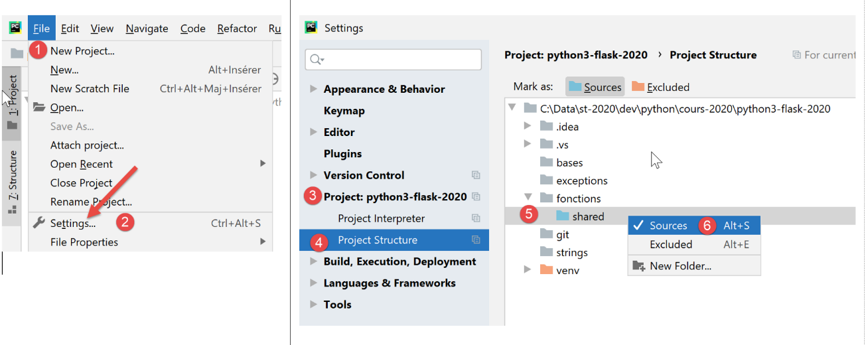
Task: Expand the .idea folder node
Action: [528, 126]
